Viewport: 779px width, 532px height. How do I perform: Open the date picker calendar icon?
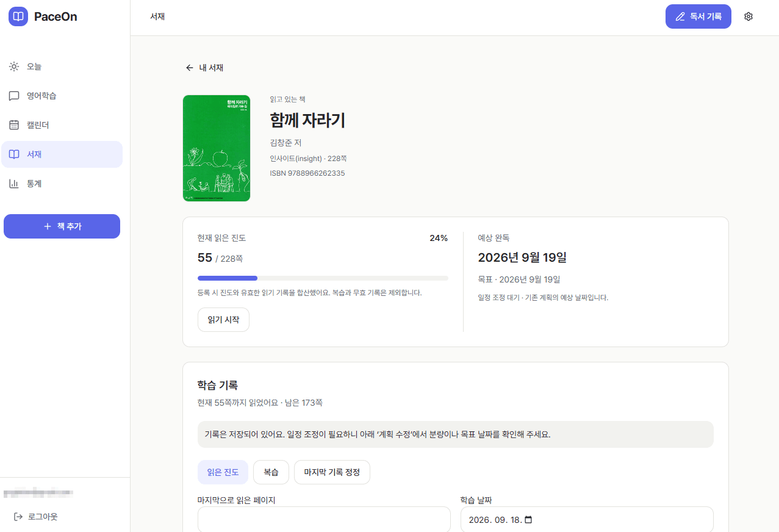point(528,520)
